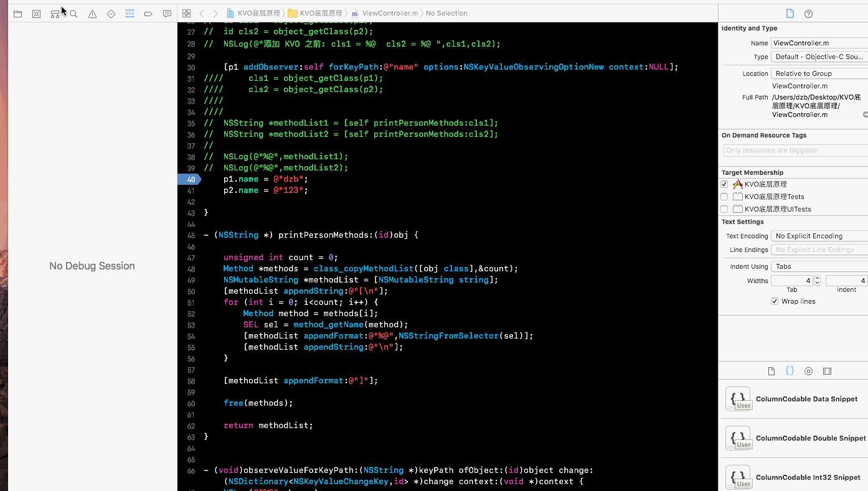Place cursor on p2.name = @"123" line

pos(266,190)
